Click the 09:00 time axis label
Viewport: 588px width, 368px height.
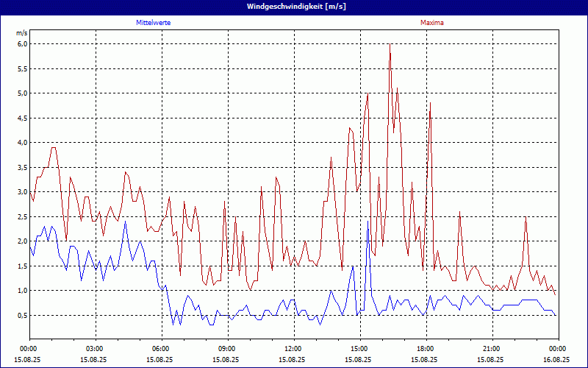click(227, 349)
